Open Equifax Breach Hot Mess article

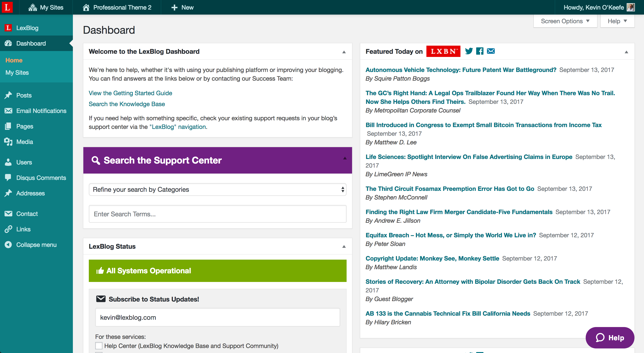451,235
